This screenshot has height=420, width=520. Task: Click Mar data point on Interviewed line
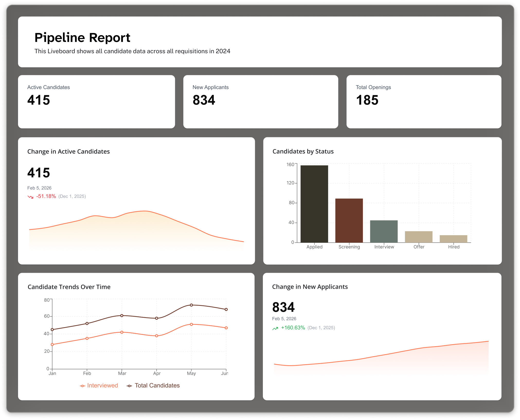122,332
